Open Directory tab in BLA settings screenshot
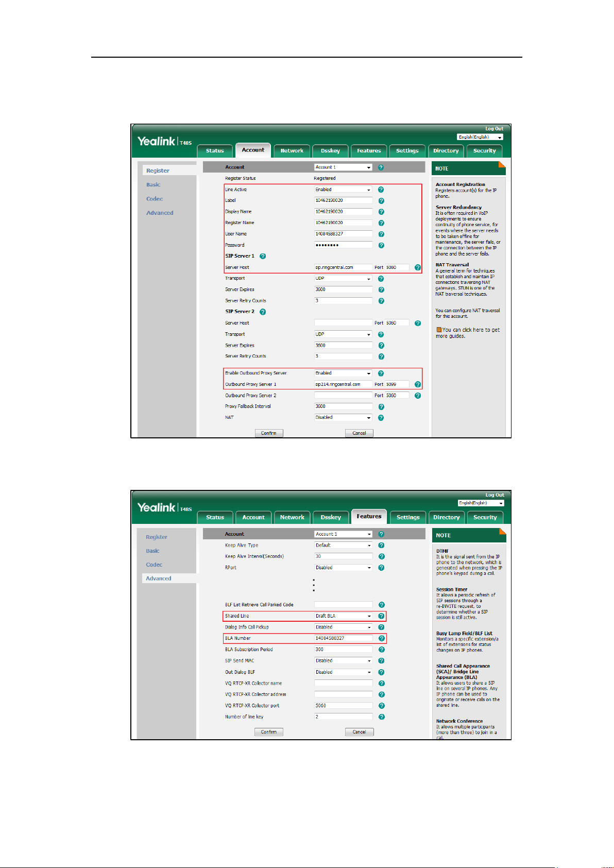Screen dimensions: 614x868 point(446,517)
